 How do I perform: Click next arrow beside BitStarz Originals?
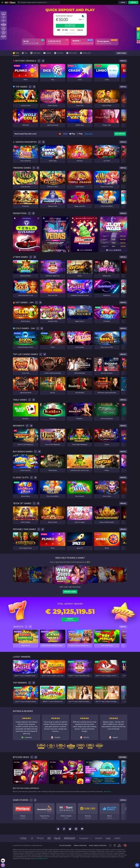pos(43,61)
